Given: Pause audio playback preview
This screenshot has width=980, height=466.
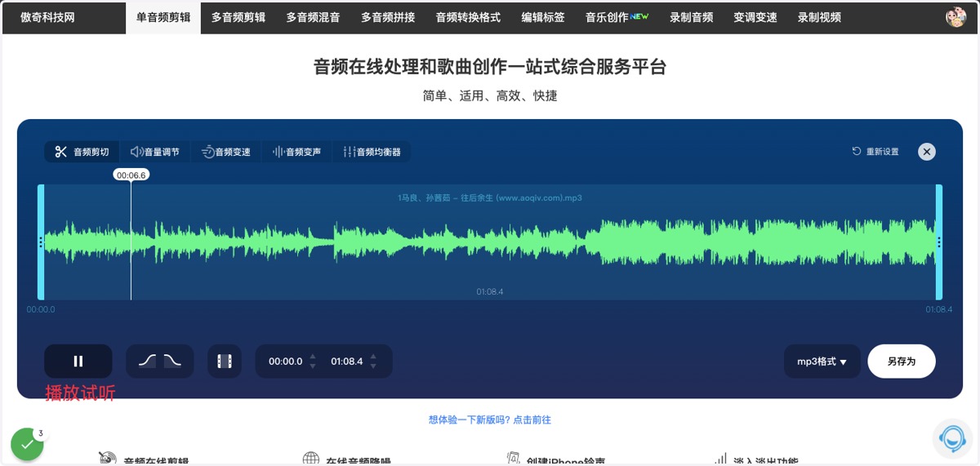Looking at the screenshot, I should point(78,362).
